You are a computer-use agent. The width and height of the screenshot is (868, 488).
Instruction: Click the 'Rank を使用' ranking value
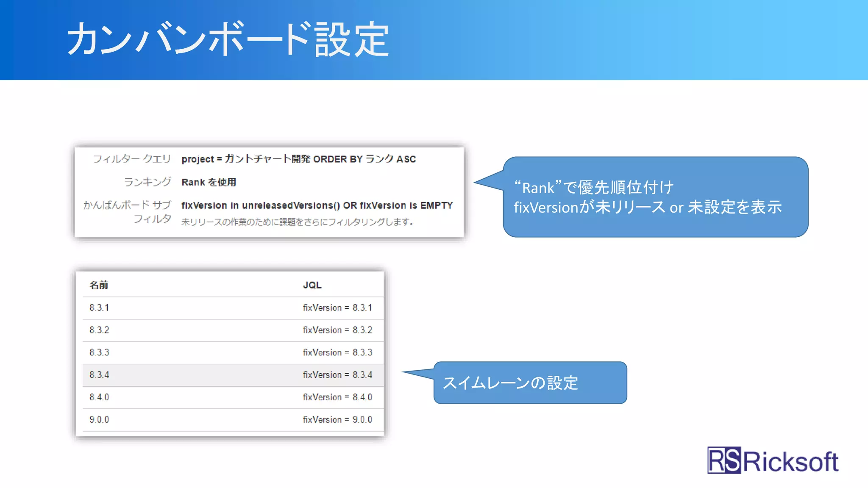[x=209, y=182]
